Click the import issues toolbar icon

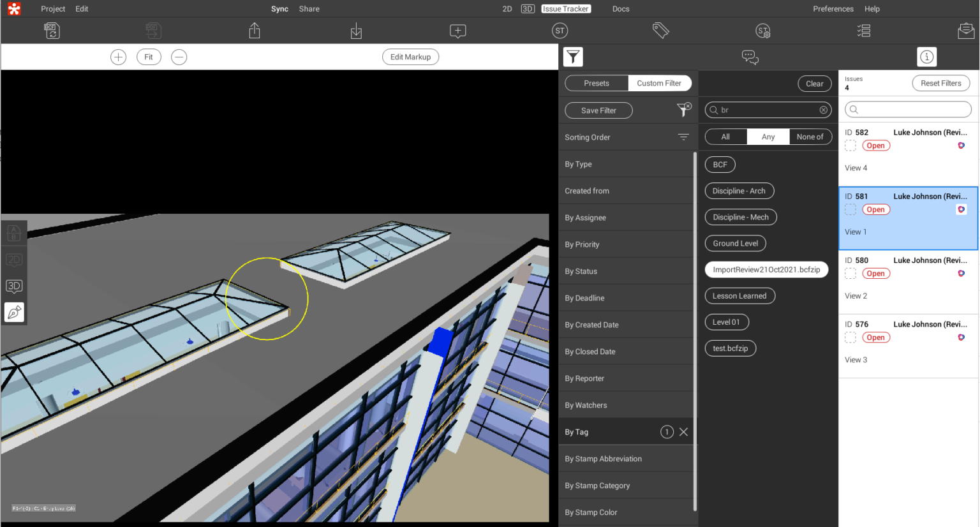point(356,30)
